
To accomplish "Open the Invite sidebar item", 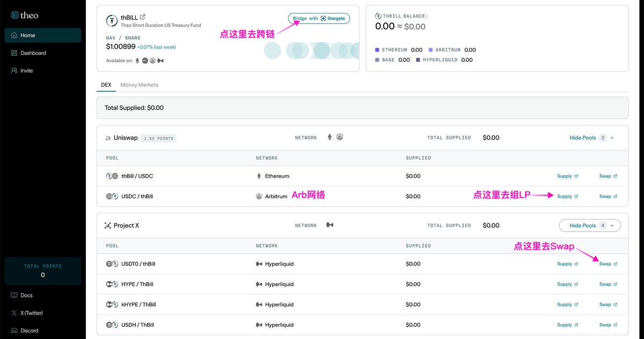I will coord(43,71).
